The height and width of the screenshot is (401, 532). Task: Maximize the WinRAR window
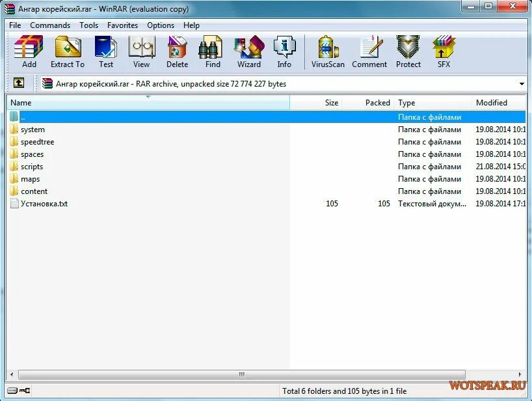(488, 7)
